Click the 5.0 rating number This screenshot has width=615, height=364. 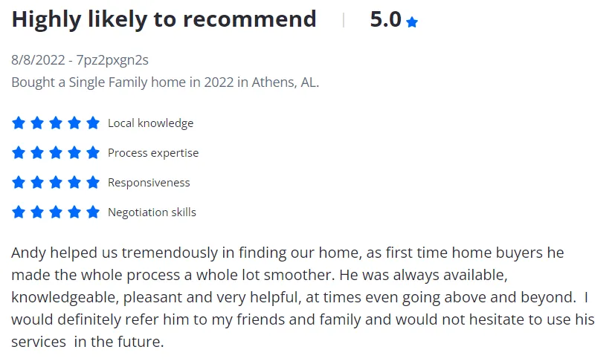click(385, 20)
